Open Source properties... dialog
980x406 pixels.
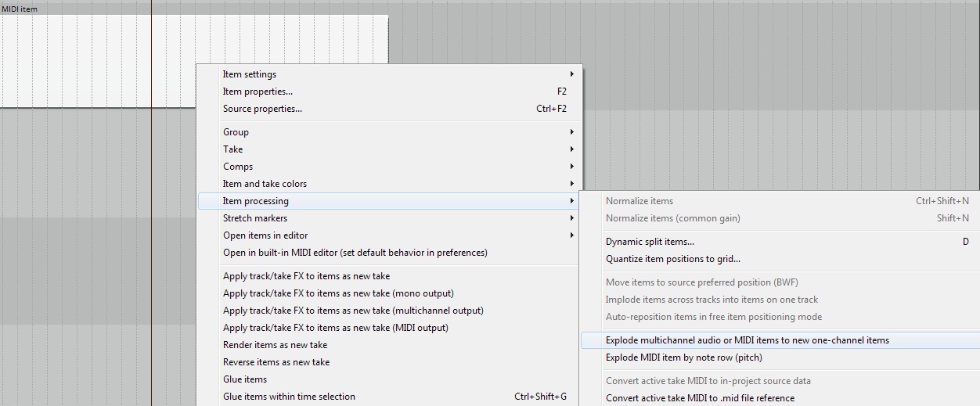coord(389,109)
